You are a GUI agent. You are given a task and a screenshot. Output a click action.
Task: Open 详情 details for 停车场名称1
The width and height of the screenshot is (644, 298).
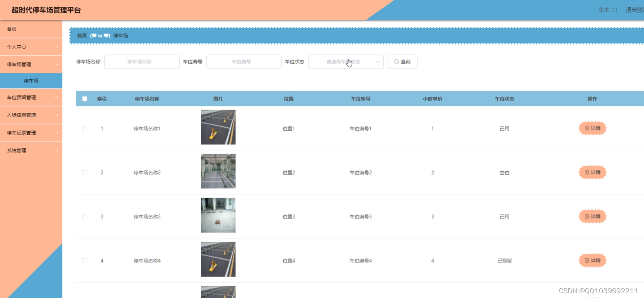click(x=592, y=128)
